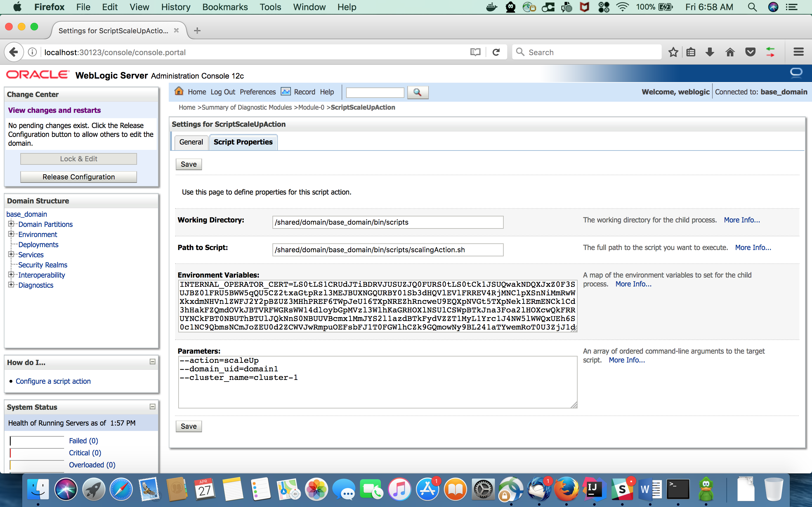This screenshot has height=507, width=812.
Task: Collapse the How do I panel
Action: point(152,362)
